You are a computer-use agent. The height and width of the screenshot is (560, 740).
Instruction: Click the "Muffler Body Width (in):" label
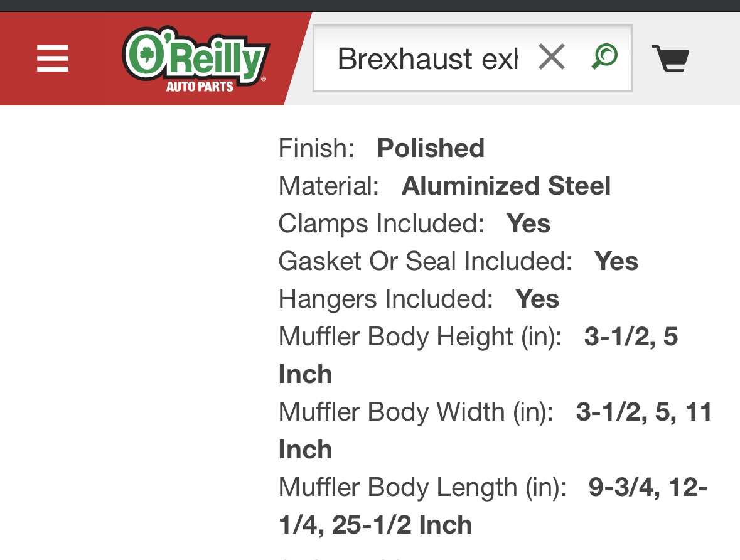tap(416, 412)
